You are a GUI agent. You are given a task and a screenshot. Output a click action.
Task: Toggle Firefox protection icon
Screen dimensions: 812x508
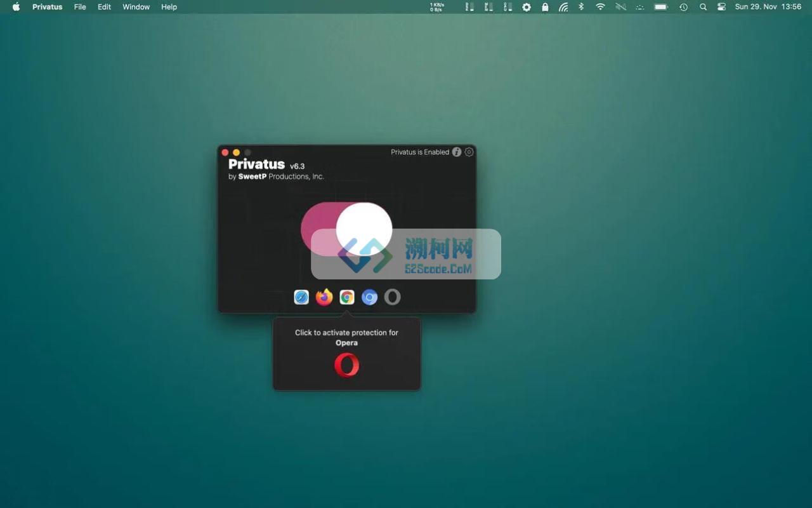[324, 297]
